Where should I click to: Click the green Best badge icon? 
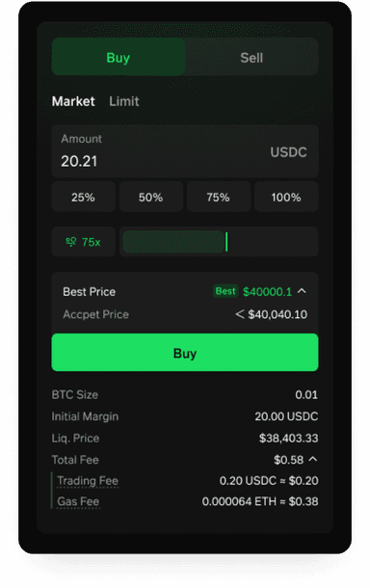(x=225, y=291)
